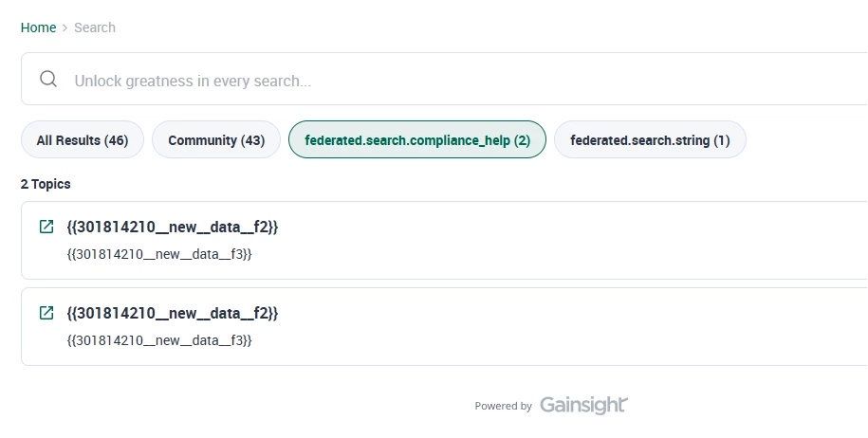Click empty area of second result card

554,327
